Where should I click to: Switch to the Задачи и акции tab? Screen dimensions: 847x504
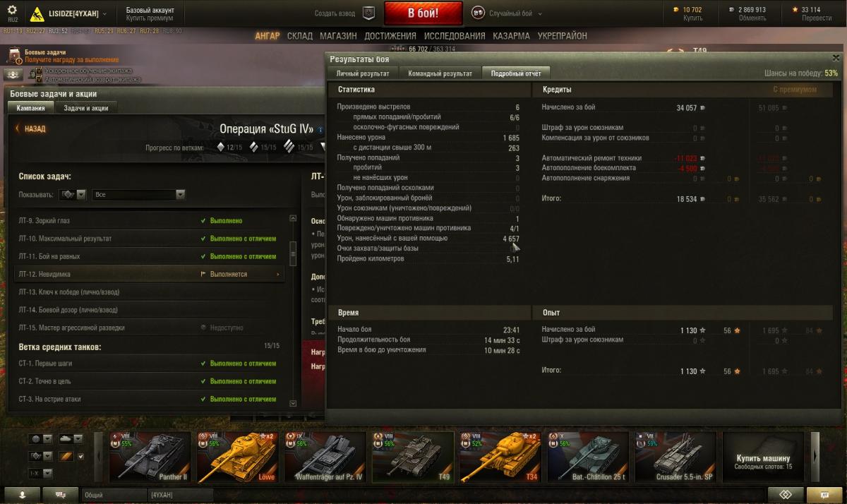coord(86,108)
